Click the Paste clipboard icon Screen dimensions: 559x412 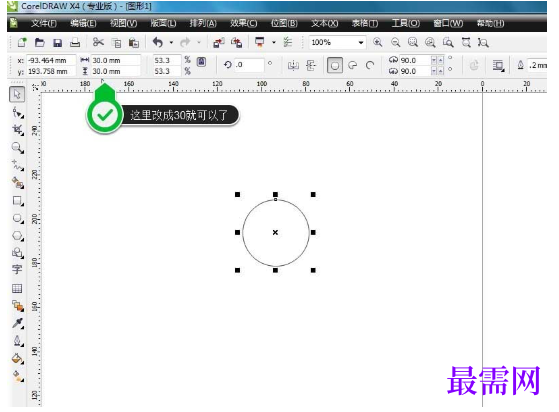click(134, 43)
